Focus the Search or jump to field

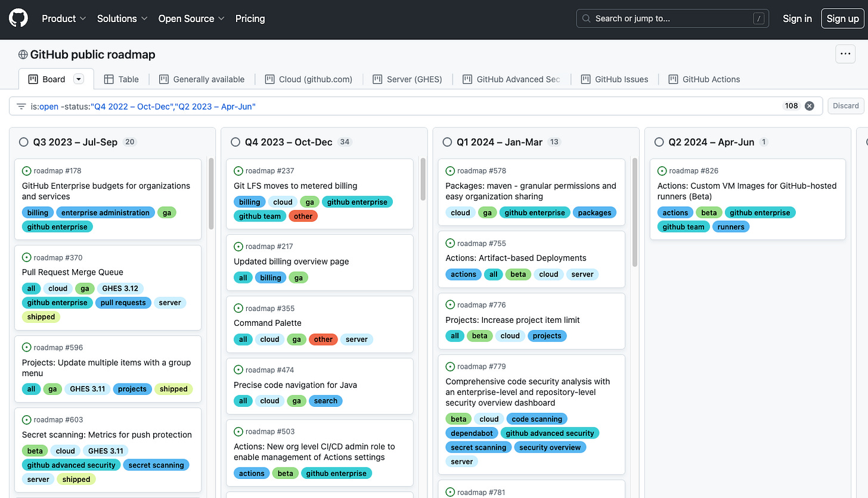pyautogui.click(x=672, y=18)
